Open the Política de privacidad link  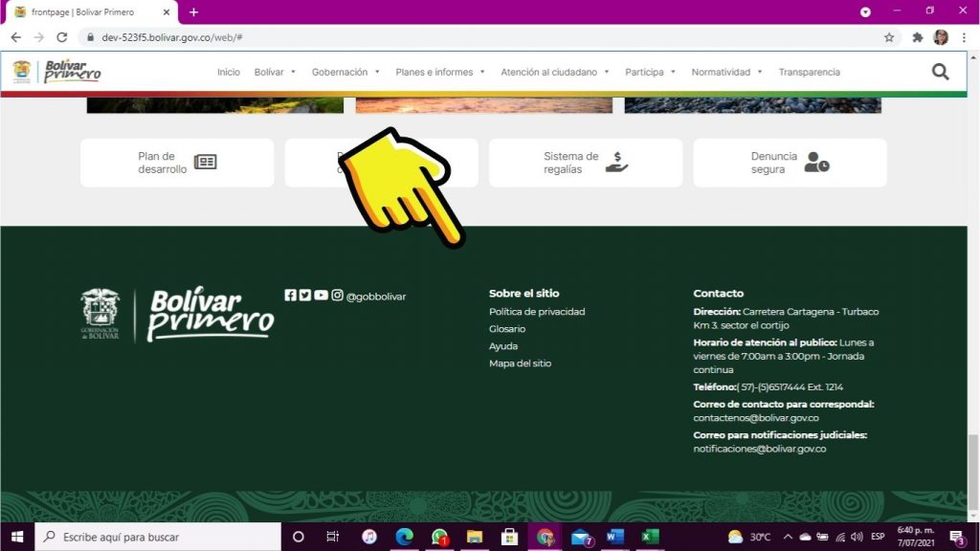537,311
